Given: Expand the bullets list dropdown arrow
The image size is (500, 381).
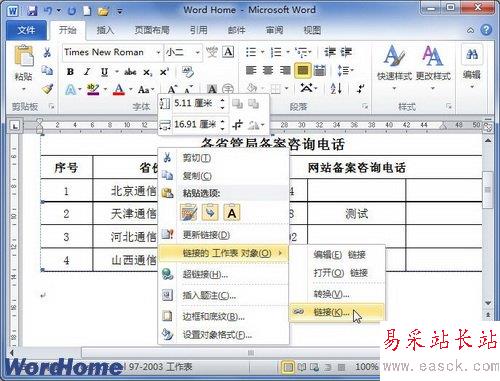Looking at the screenshot, I should [262, 52].
